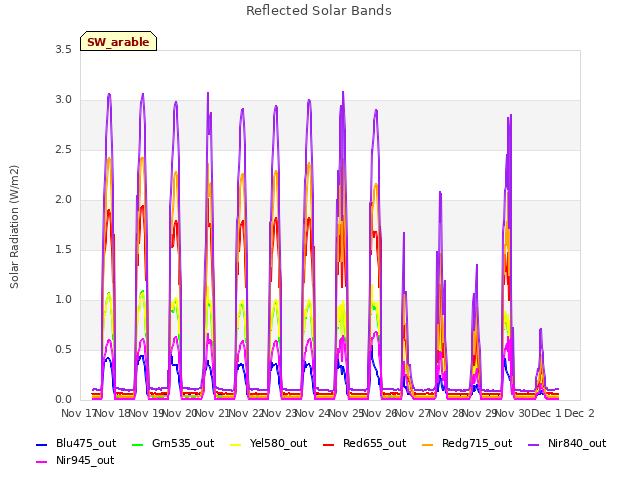
Task: Click the magenta Nir945_out legend color marker
Action: tap(42, 462)
